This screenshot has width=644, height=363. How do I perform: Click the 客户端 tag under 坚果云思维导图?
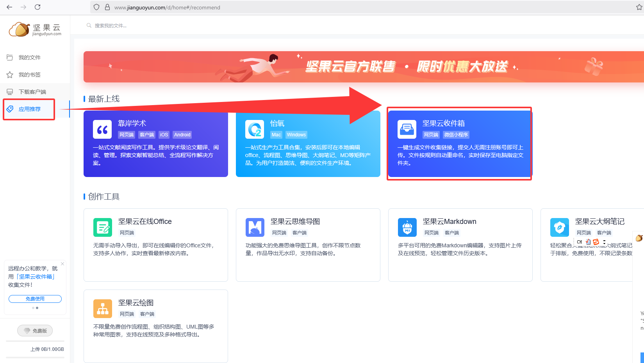(x=300, y=233)
